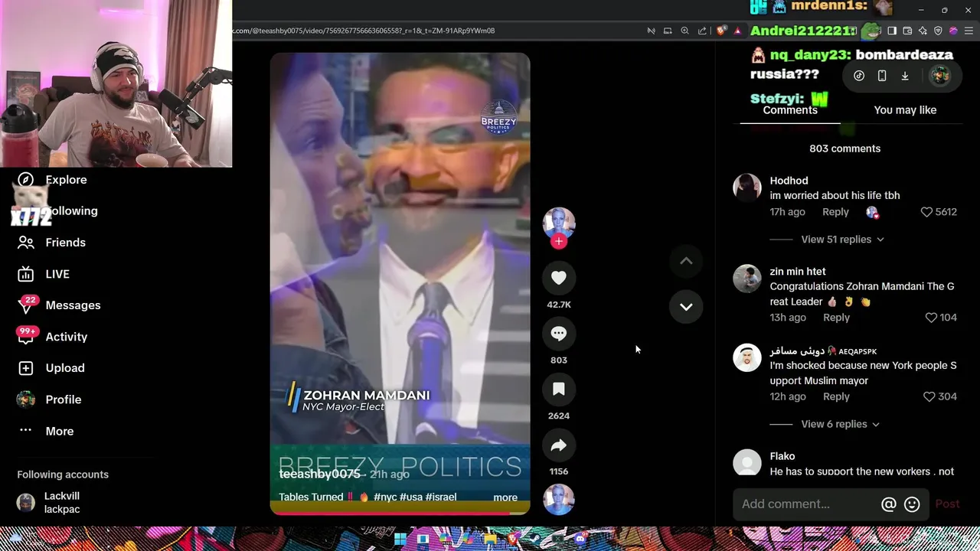Viewport: 980px width, 551px height.
Task: Open the More menu in sidebar
Action: (x=46, y=431)
